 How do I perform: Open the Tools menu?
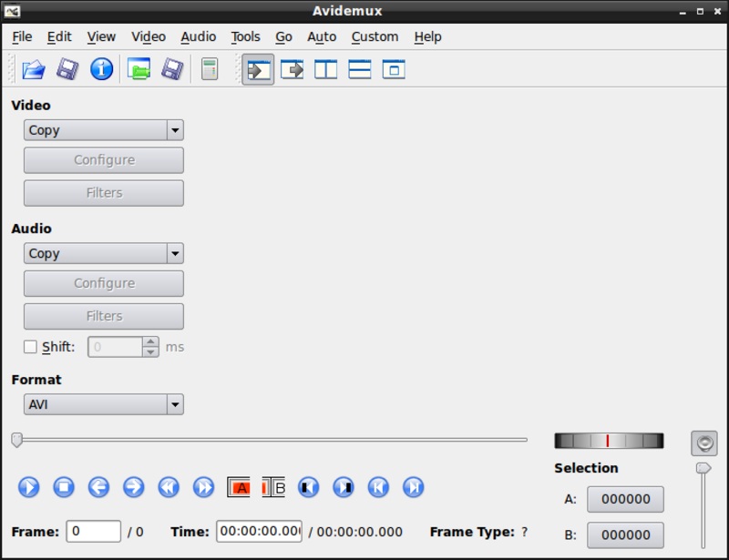pos(245,36)
